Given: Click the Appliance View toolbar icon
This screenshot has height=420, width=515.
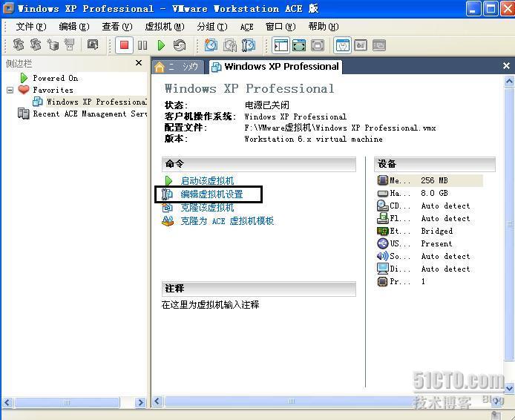Looking at the screenshot, I should point(361,45).
